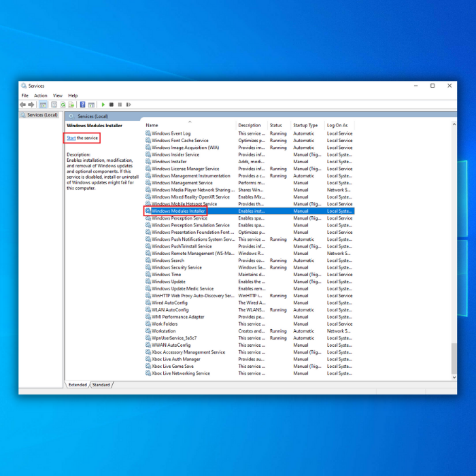Select Windows License Manager Service
This screenshot has height=476, width=476.
250,169
